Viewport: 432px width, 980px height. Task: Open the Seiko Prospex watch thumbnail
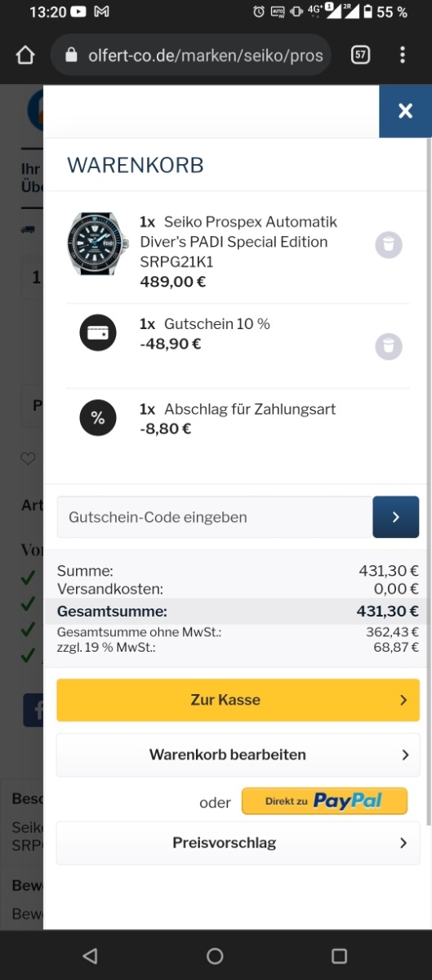point(97,243)
